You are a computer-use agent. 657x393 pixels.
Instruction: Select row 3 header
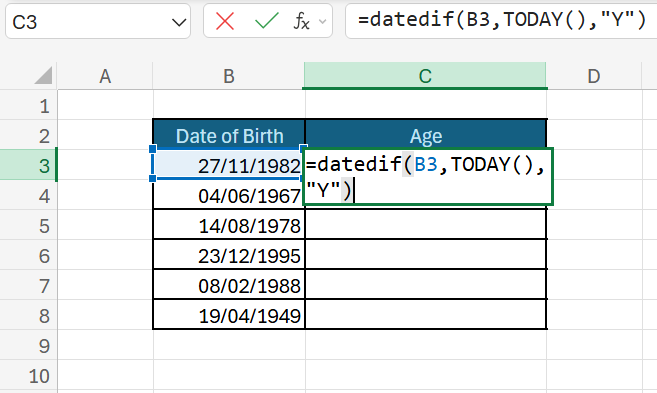(x=28, y=165)
